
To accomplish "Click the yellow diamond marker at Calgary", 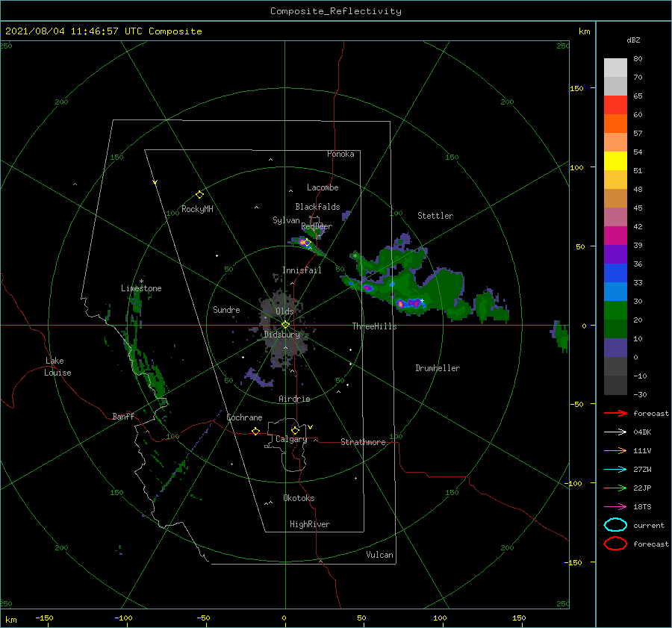I will point(295,430).
